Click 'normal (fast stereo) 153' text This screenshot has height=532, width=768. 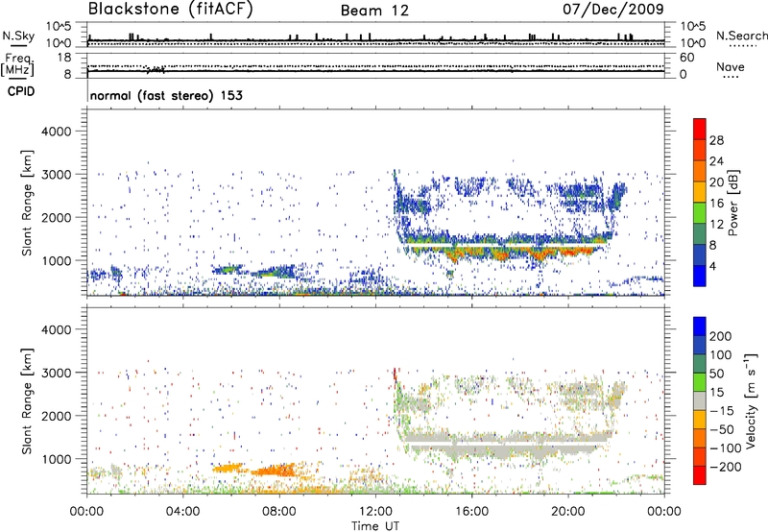click(x=166, y=95)
